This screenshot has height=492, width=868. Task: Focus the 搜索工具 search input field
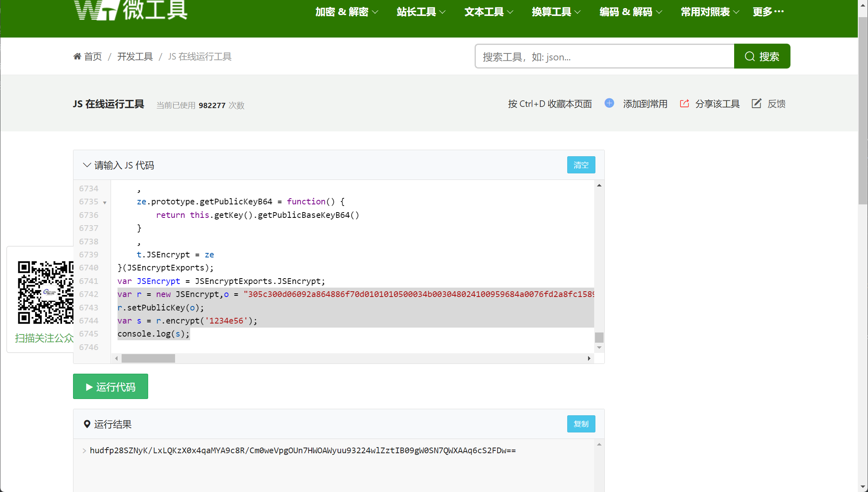604,56
